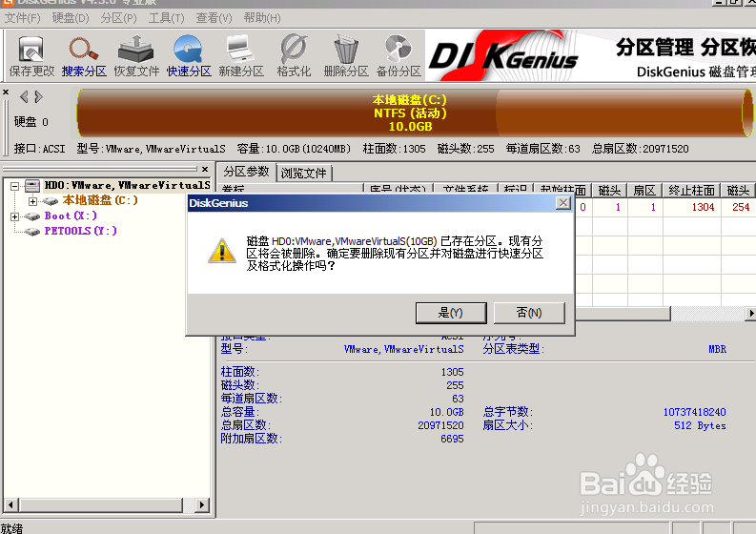Click the head count value 255
The width and height of the screenshot is (756, 534).
point(455,386)
